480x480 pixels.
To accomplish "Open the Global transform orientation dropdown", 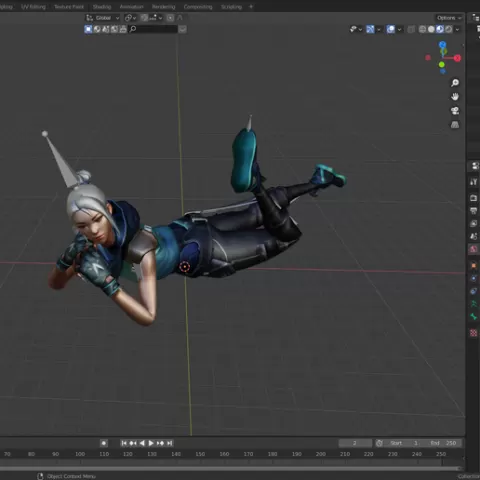I will [102, 18].
